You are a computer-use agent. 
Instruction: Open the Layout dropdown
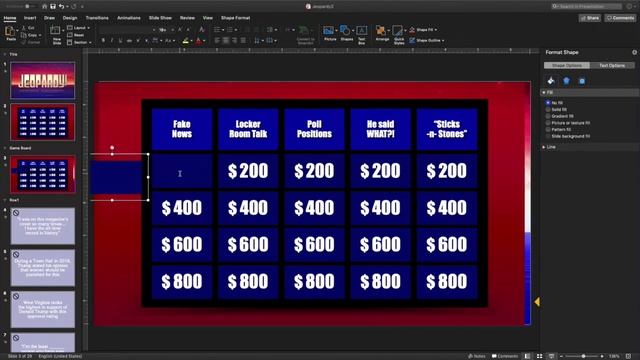click(78, 28)
